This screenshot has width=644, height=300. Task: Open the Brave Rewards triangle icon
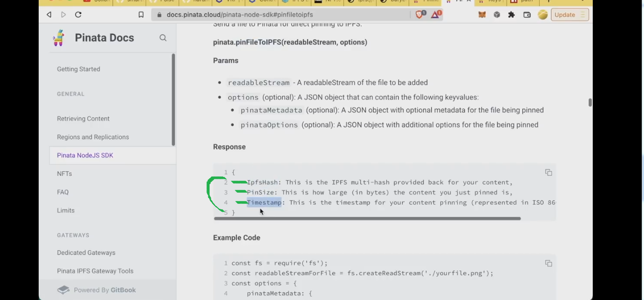tap(436, 14)
